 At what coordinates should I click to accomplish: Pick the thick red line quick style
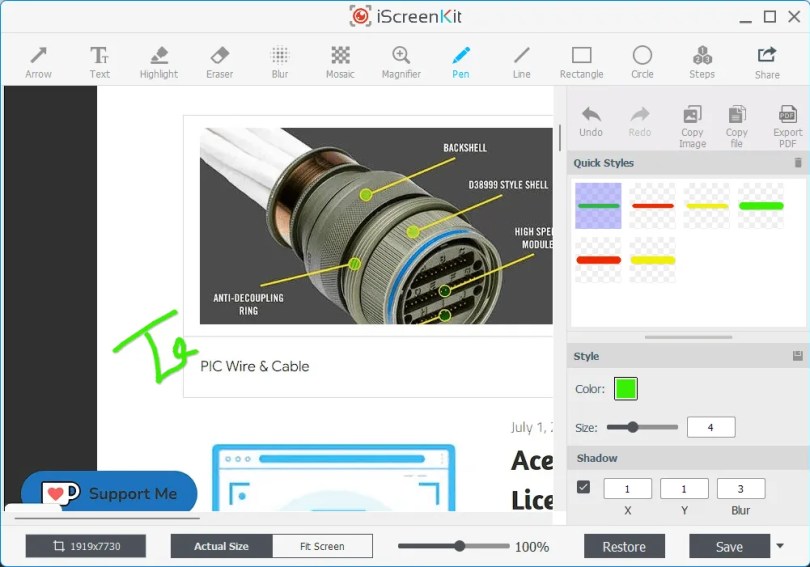click(x=598, y=260)
